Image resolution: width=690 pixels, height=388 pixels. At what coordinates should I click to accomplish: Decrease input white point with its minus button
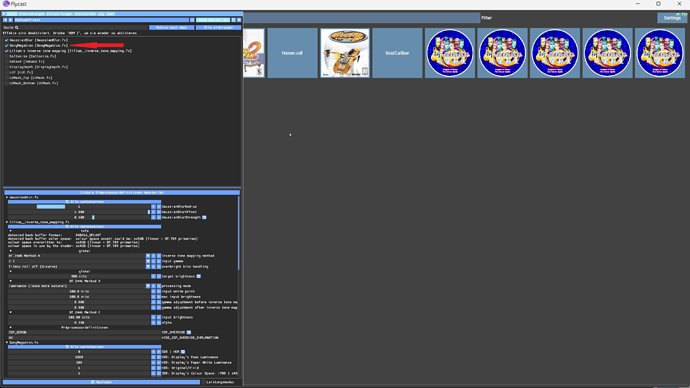(154, 291)
